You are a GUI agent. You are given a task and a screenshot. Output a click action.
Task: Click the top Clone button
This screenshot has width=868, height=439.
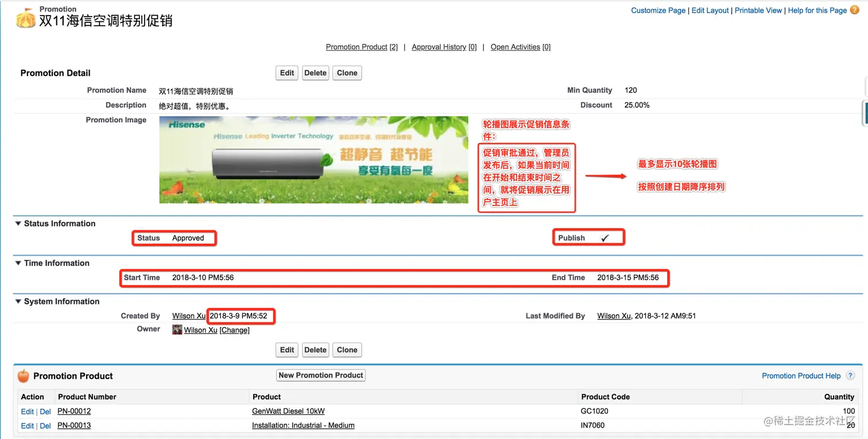click(347, 73)
